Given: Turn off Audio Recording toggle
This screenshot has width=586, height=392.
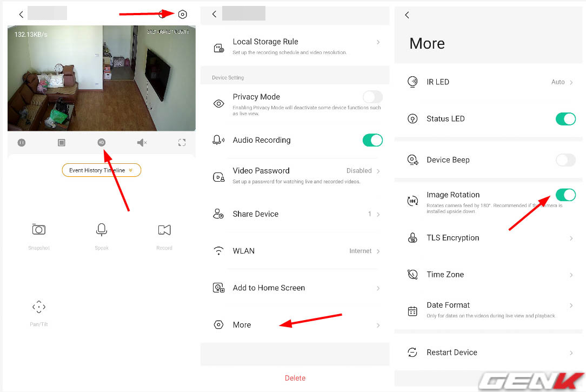Looking at the screenshot, I should point(372,140).
